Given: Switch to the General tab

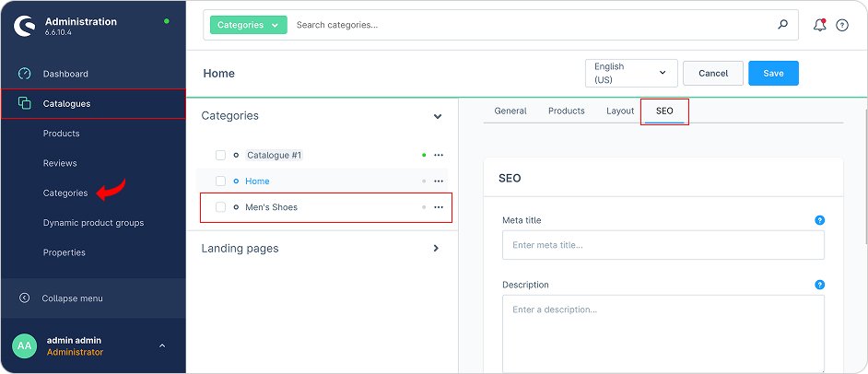Looking at the screenshot, I should [x=510, y=111].
